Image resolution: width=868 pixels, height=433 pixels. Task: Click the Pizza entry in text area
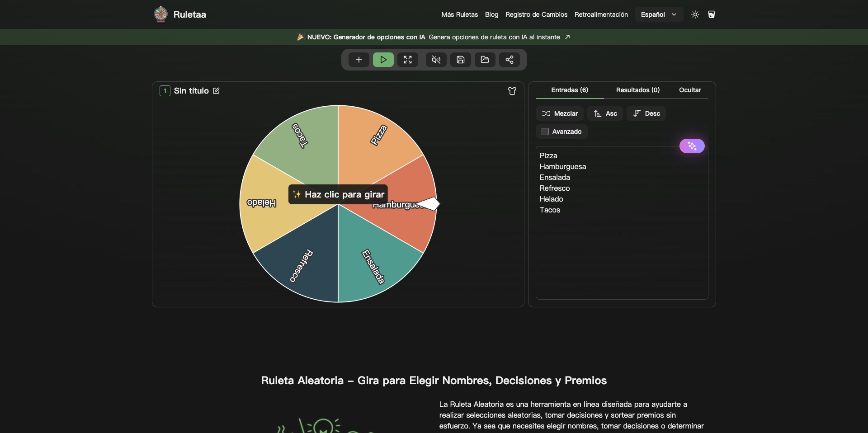coord(548,155)
